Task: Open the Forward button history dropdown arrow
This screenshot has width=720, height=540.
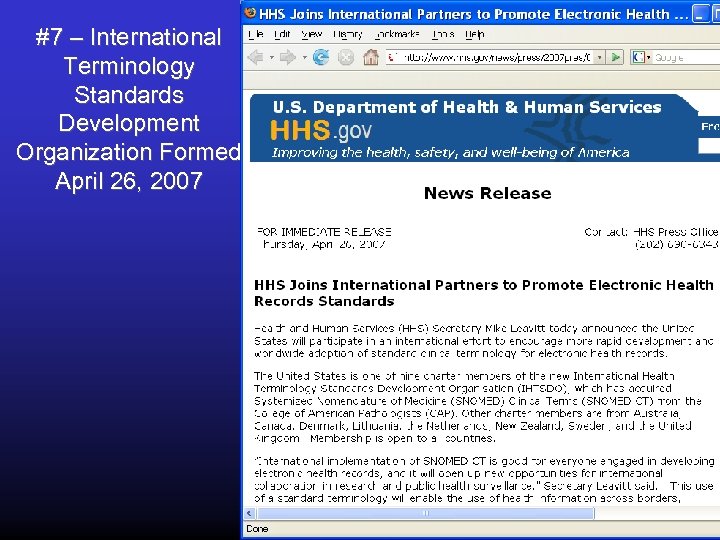Action: 304,58
